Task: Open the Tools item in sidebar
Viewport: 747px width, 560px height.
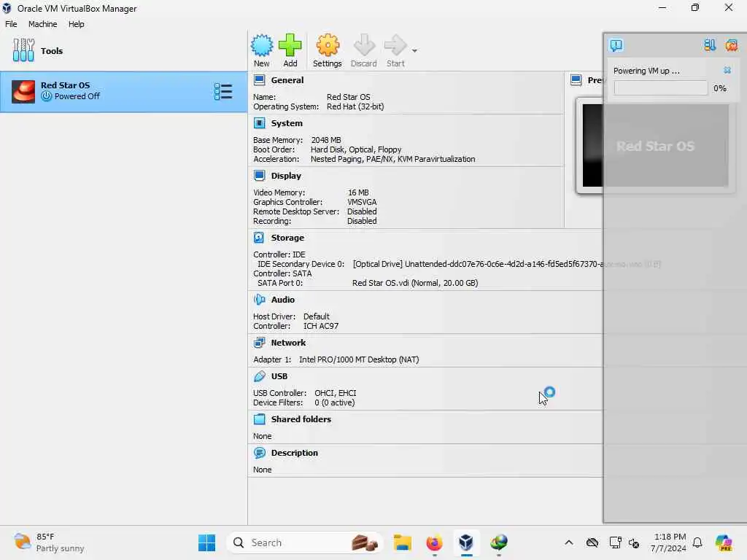Action: [123, 50]
